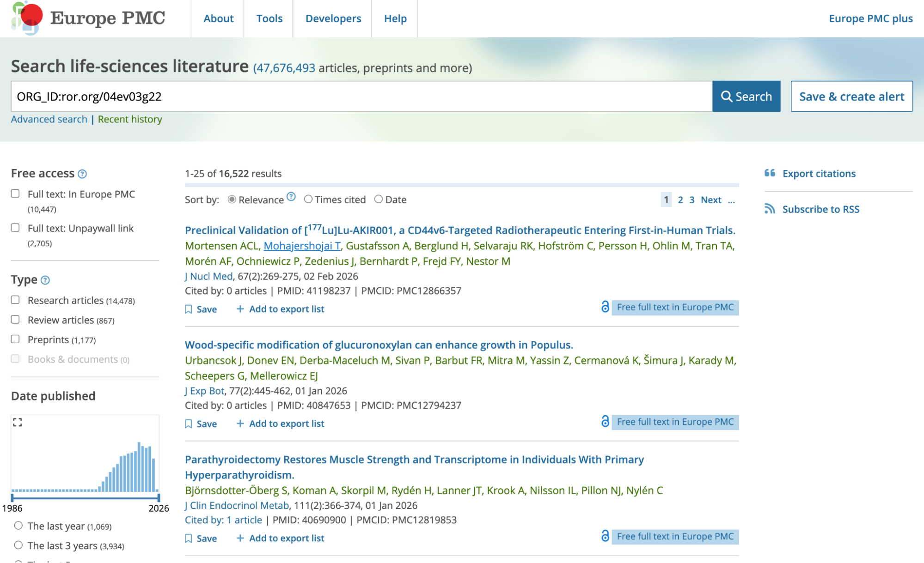Click the open-access unlock icon on the first result
Viewport: 924px width, 563px height.
605,307
